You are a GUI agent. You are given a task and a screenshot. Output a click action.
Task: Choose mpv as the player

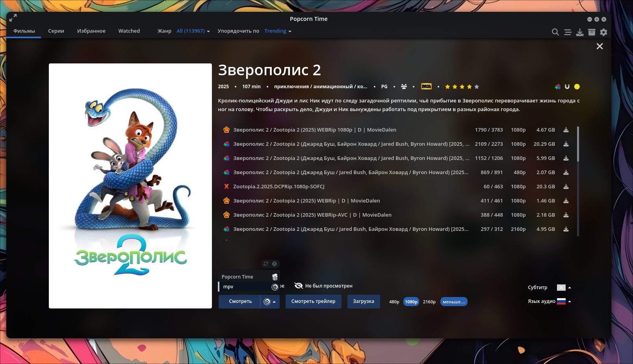(x=249, y=287)
